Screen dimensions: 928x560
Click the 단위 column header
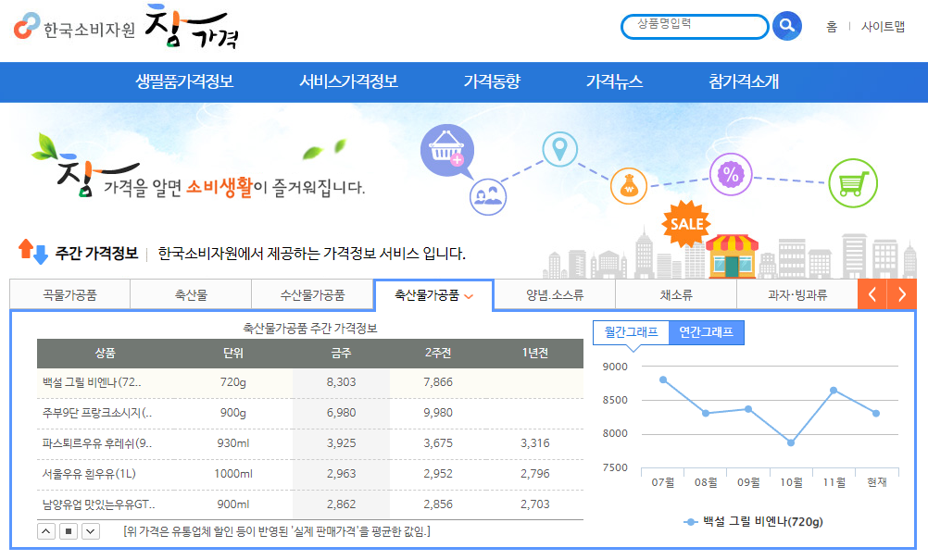233,353
